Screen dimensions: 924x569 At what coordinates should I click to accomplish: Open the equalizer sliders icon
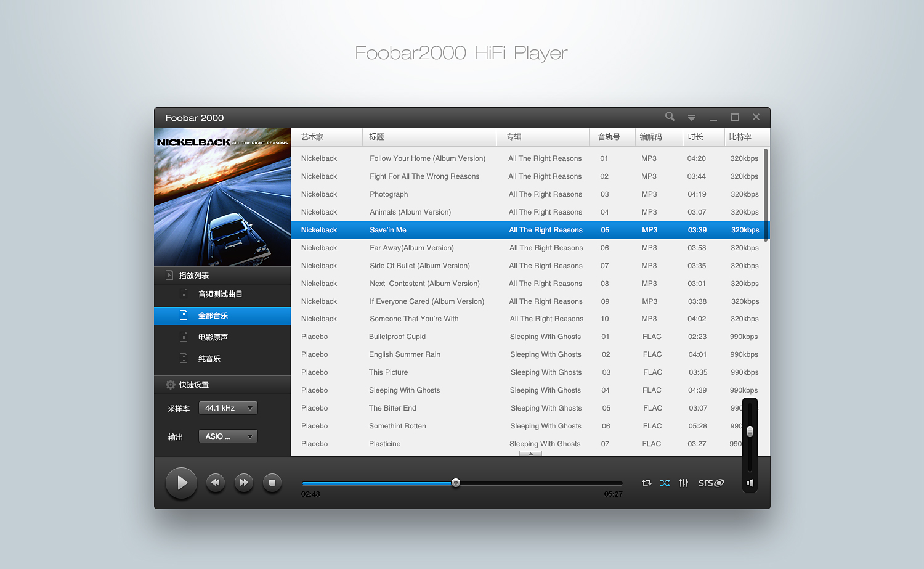point(684,483)
